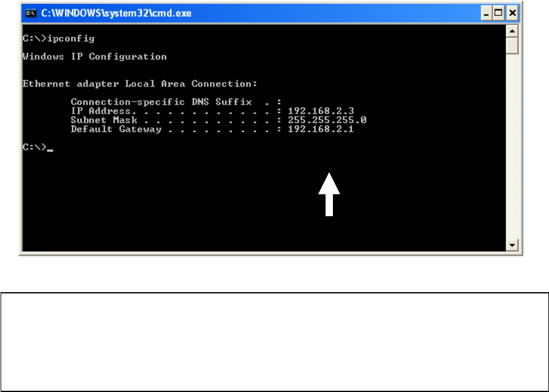
Task: Maximize the cmd.exe window
Action: [x=498, y=13]
